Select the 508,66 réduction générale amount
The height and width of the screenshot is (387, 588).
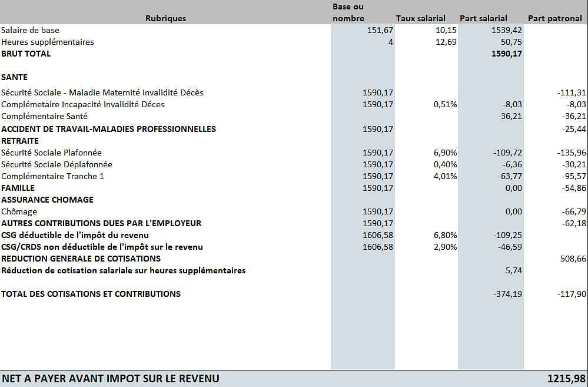(573, 259)
